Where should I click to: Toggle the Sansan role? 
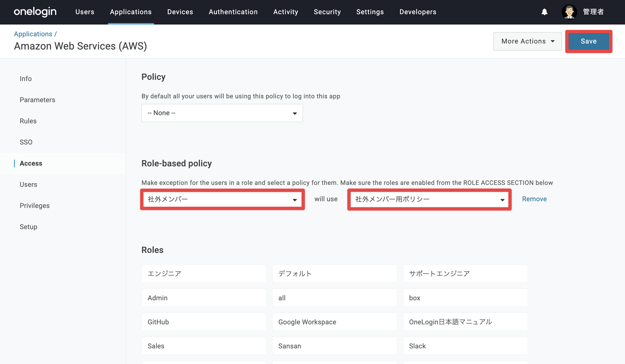335,346
